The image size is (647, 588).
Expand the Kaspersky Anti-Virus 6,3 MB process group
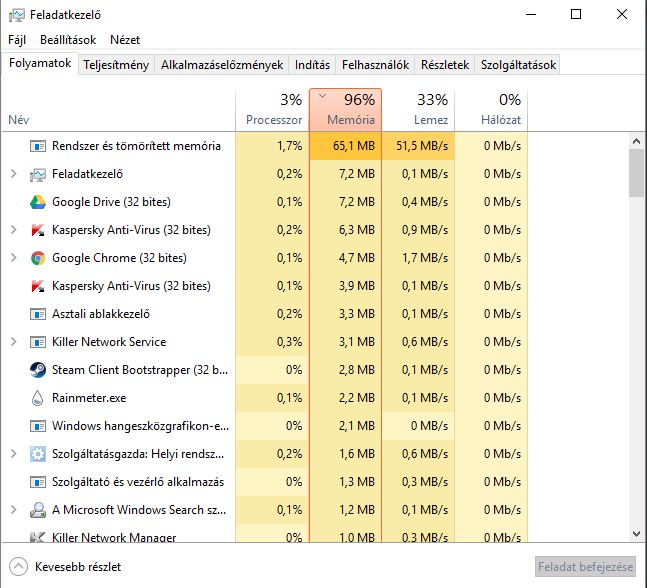pyautogui.click(x=14, y=230)
